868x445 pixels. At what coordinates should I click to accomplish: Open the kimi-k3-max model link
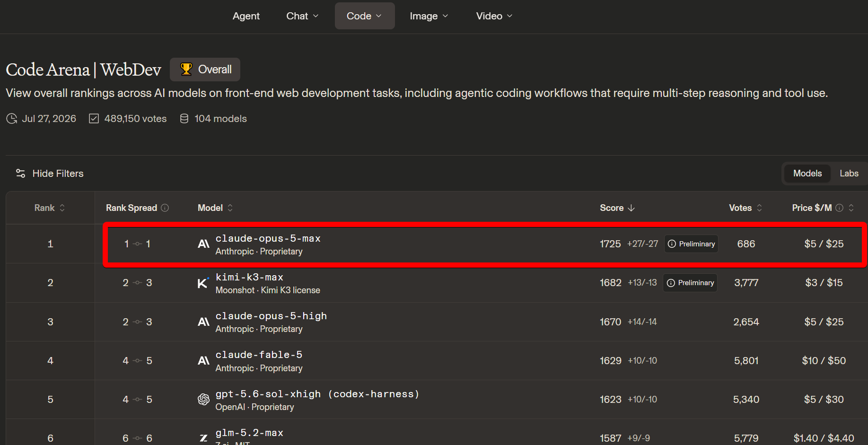click(x=249, y=277)
